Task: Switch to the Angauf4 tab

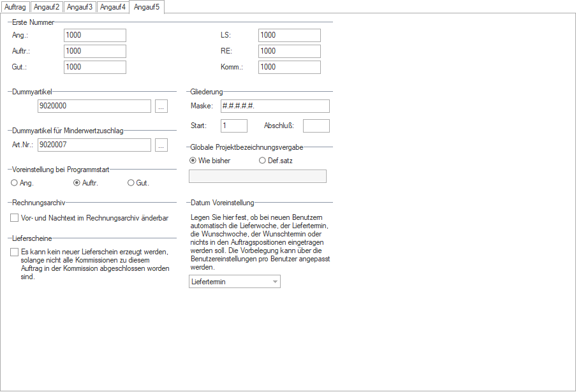Action: pos(113,7)
